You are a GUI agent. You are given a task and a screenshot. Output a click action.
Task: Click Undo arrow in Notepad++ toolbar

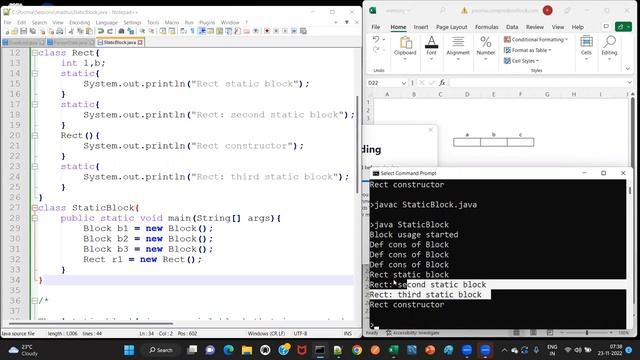click(x=100, y=31)
